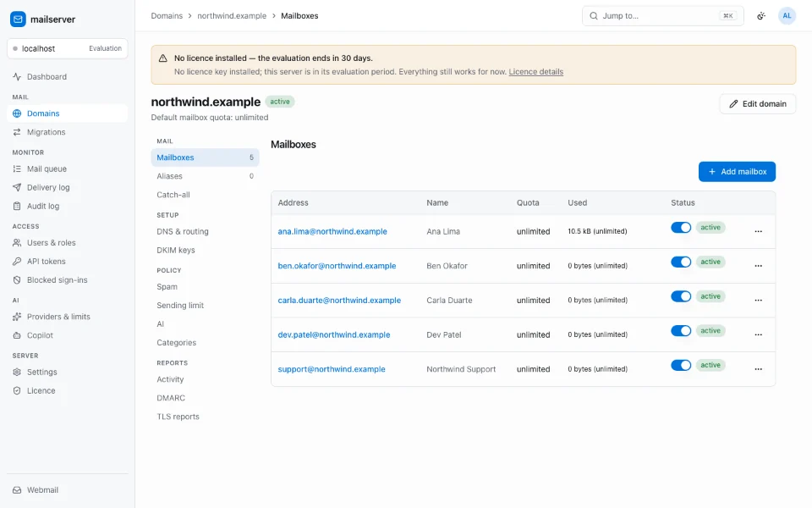Open Dashboard via its pulse icon
This screenshot has width=812, height=508.
[x=17, y=77]
